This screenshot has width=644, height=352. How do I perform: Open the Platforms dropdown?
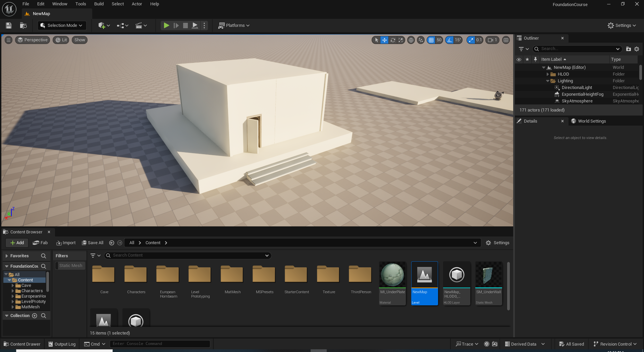[x=234, y=26]
